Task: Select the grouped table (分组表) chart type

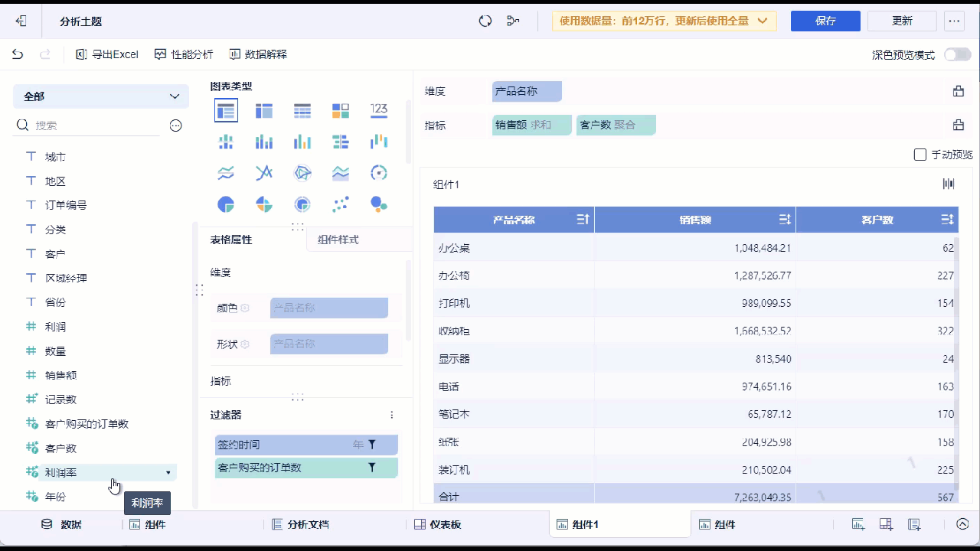Action: pyautogui.click(x=226, y=111)
